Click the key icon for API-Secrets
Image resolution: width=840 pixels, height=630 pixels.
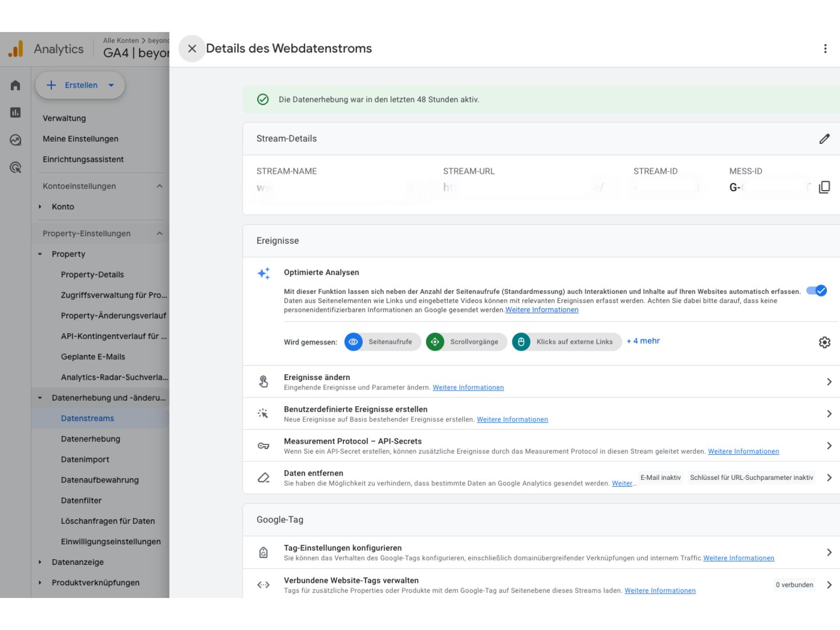point(264,446)
